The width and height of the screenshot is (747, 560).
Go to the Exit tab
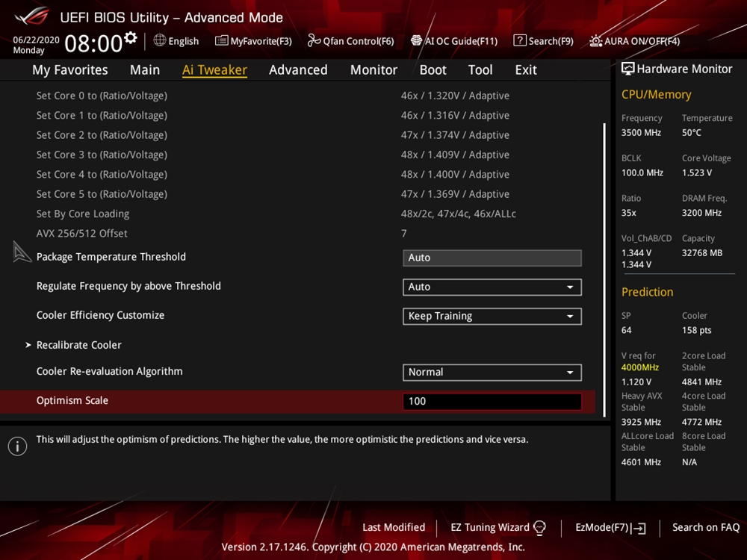pyautogui.click(x=526, y=70)
